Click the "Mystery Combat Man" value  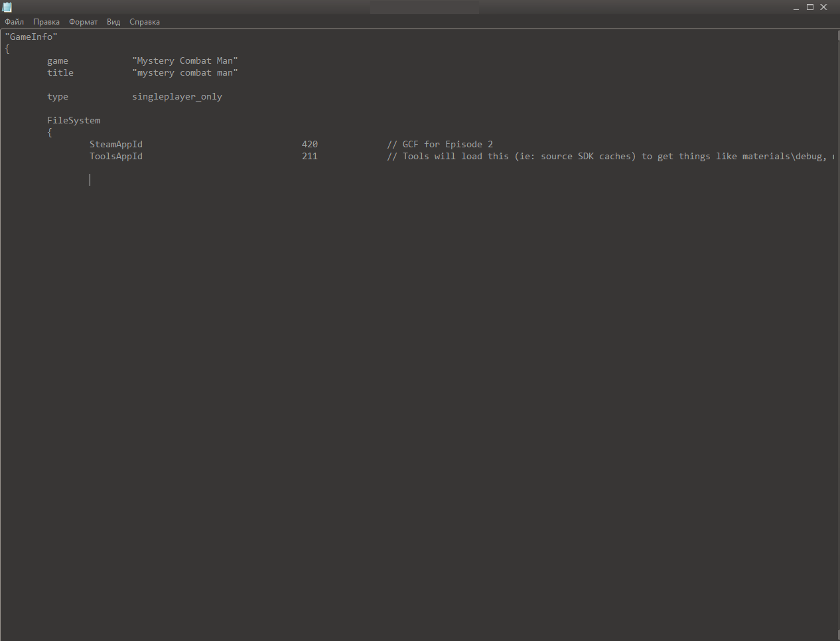point(185,60)
